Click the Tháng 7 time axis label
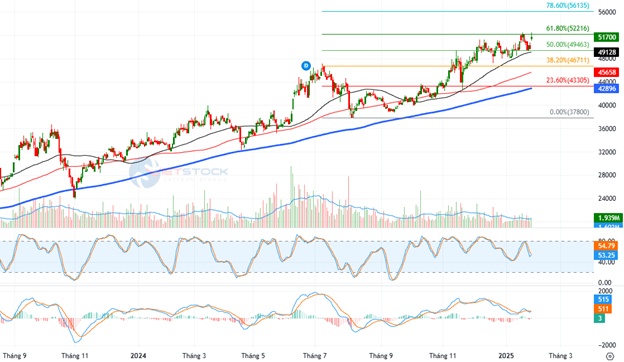Image resolution: width=624 pixels, height=362 pixels. click(314, 355)
